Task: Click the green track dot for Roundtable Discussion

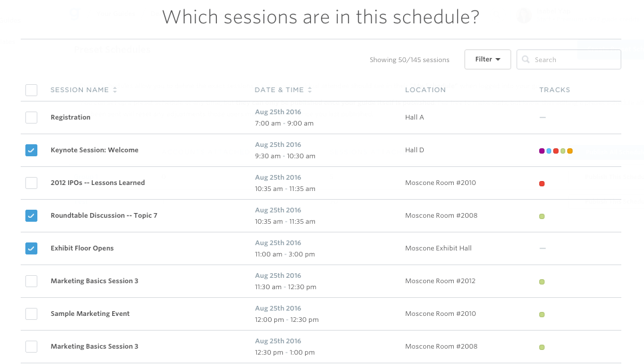Action: pos(542,216)
